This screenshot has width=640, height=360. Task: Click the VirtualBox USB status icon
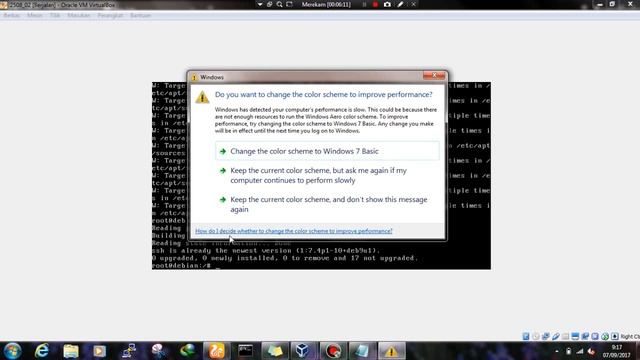(x=556, y=336)
